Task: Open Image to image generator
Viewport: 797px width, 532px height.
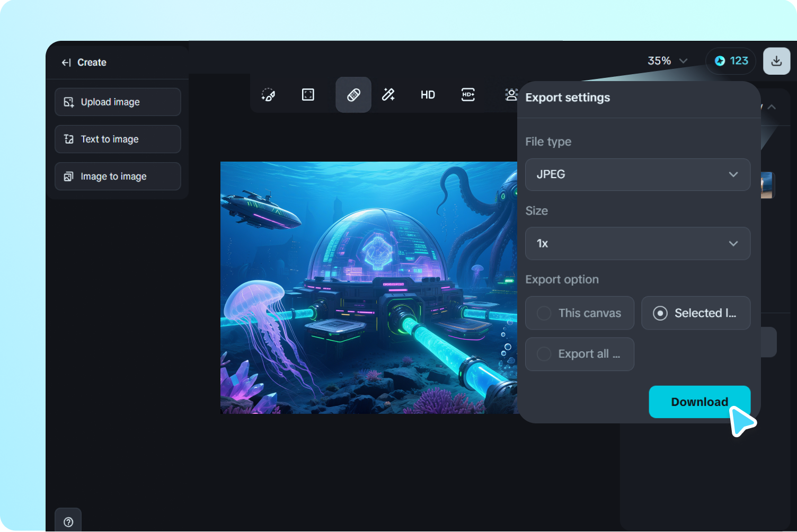Action: click(118, 176)
